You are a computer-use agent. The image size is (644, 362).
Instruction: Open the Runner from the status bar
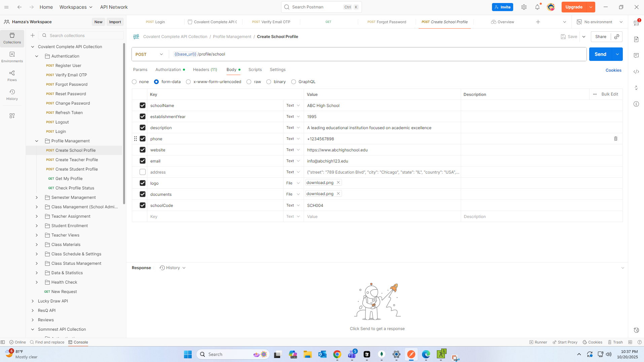[x=538, y=342]
